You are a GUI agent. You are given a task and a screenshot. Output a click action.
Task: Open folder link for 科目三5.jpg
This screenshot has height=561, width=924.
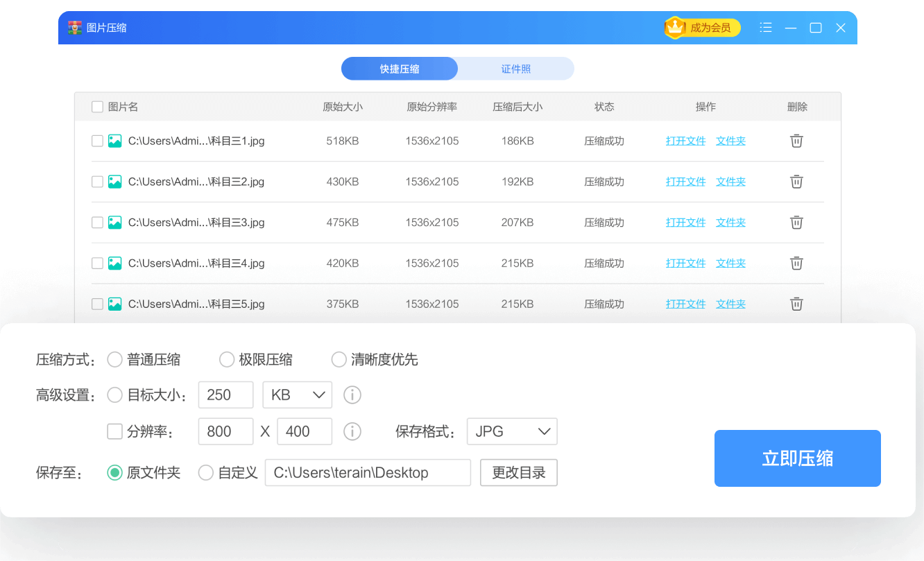731,304
